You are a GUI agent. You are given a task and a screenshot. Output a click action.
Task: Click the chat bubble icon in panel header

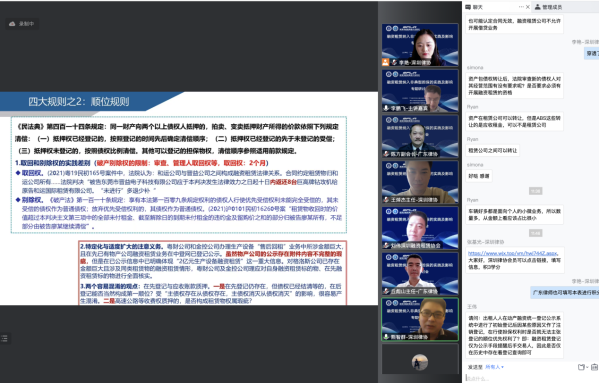pyautogui.click(x=469, y=7)
